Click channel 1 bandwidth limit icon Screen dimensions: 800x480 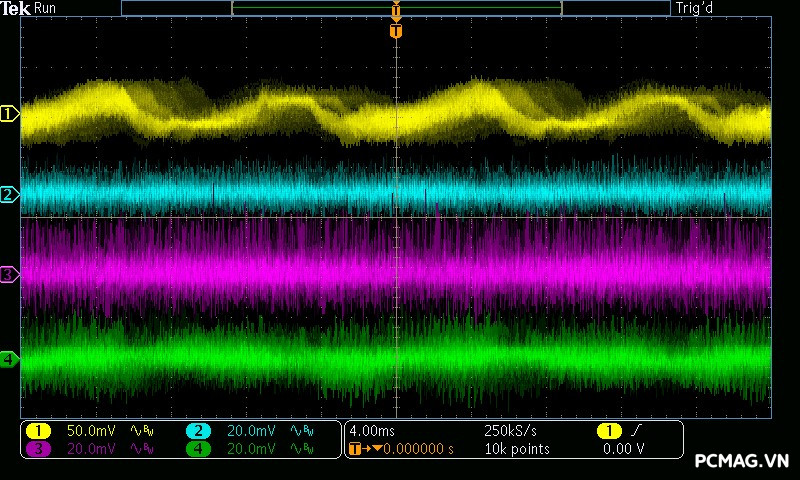pos(140,431)
